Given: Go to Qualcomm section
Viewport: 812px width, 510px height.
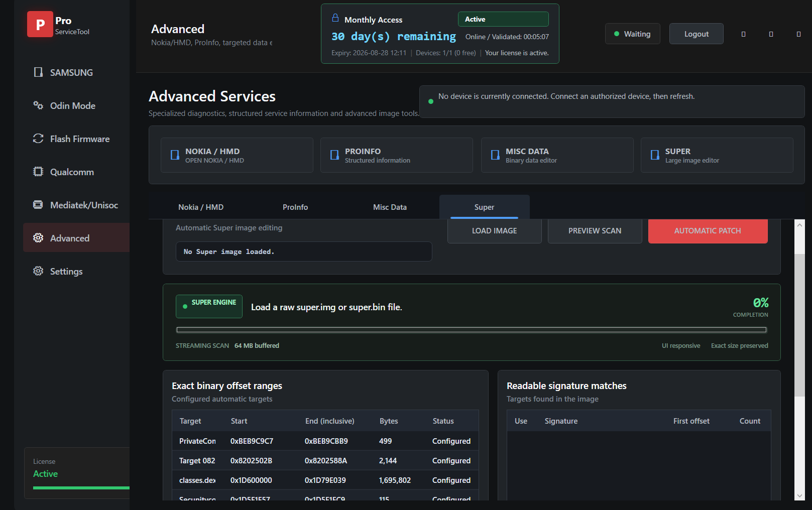Looking at the screenshot, I should click(76, 172).
